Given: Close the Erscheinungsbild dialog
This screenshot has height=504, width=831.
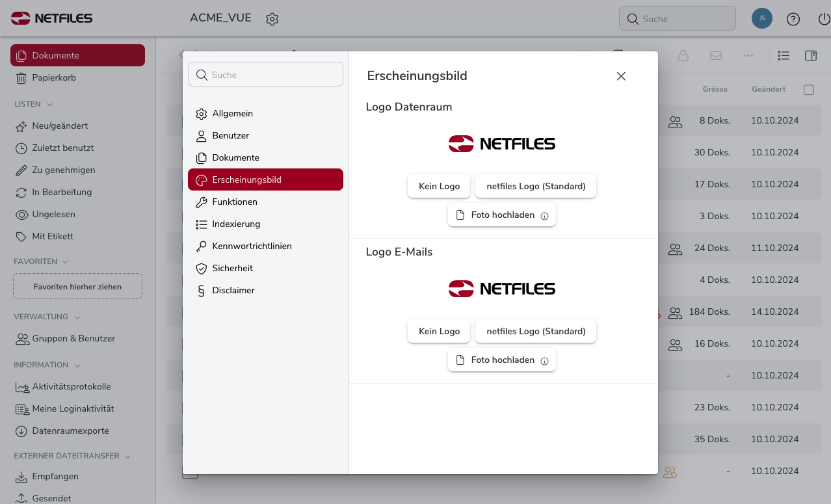Looking at the screenshot, I should click(621, 76).
